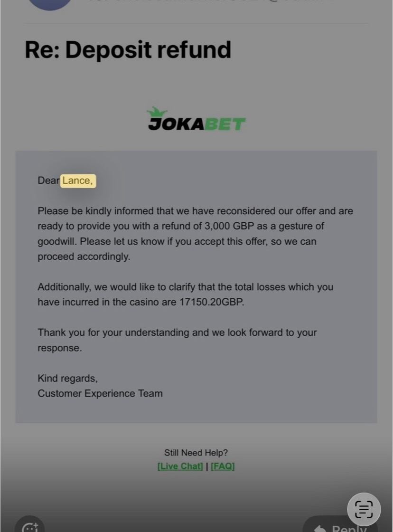Tap the Additionally paragraph about total losses
The image size is (393, 532).
coord(186,294)
